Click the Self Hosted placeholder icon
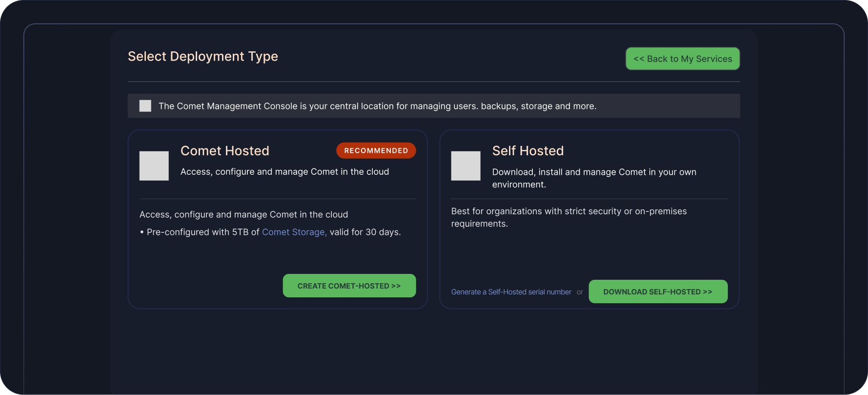868x395 pixels. pyautogui.click(x=466, y=166)
